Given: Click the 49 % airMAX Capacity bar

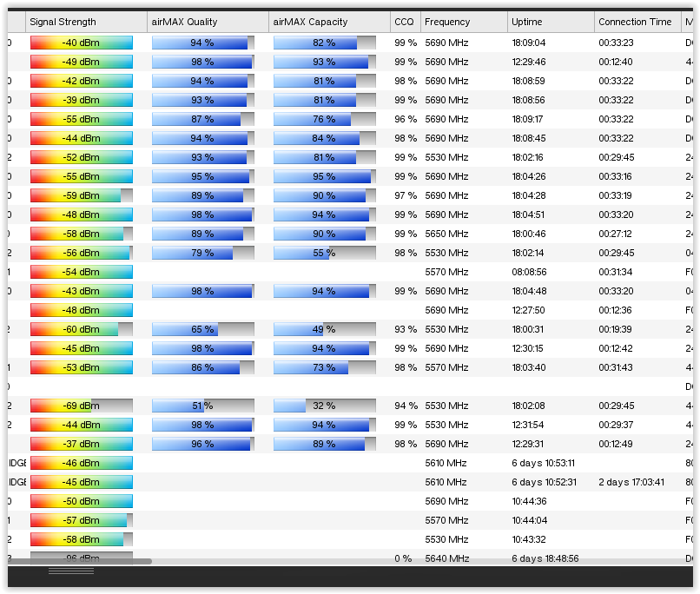Looking at the screenshot, I should (x=325, y=329).
